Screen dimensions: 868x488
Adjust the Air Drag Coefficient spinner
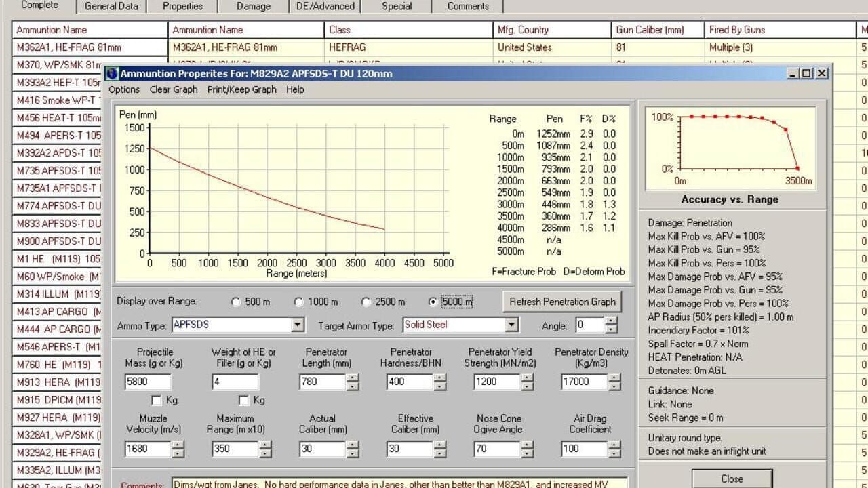(614, 449)
